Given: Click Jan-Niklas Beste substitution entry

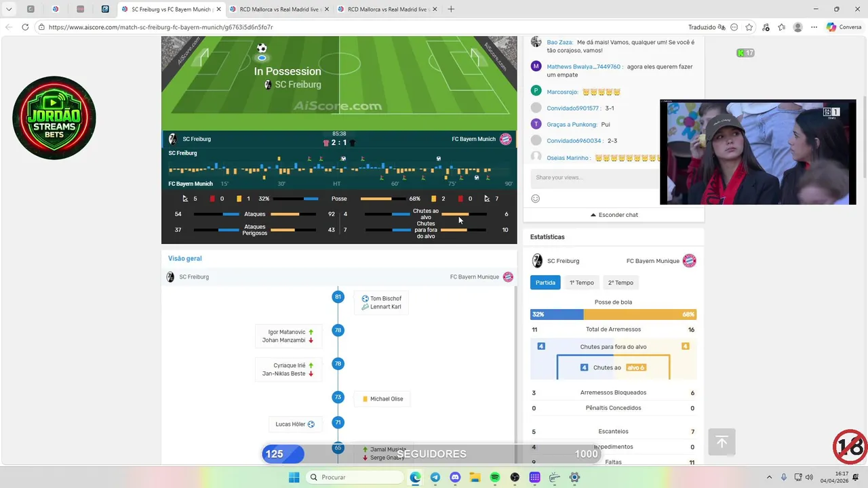Looking at the screenshot, I should (288, 373).
